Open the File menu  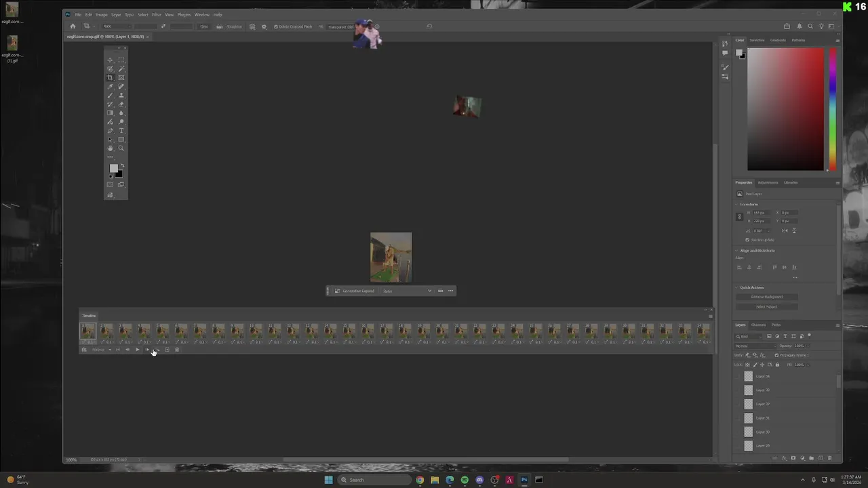pyautogui.click(x=78, y=14)
